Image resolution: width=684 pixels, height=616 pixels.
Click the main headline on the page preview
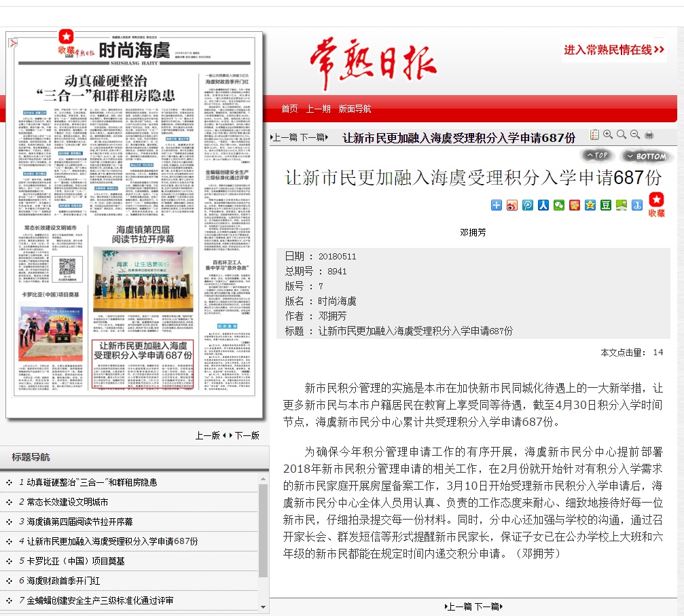[105, 88]
